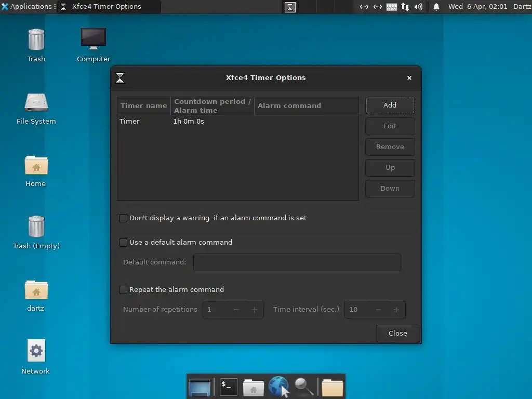Click the "Countdown period / Alarm time" header

[x=212, y=105]
